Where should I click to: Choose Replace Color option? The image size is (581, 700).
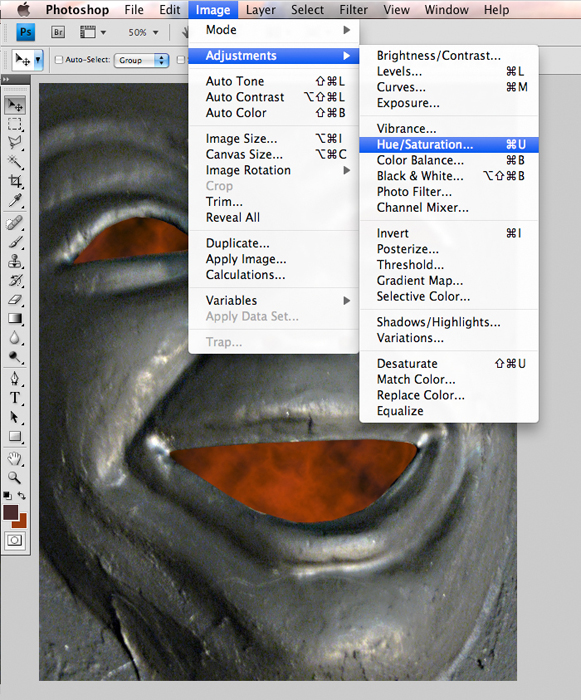pos(449,395)
